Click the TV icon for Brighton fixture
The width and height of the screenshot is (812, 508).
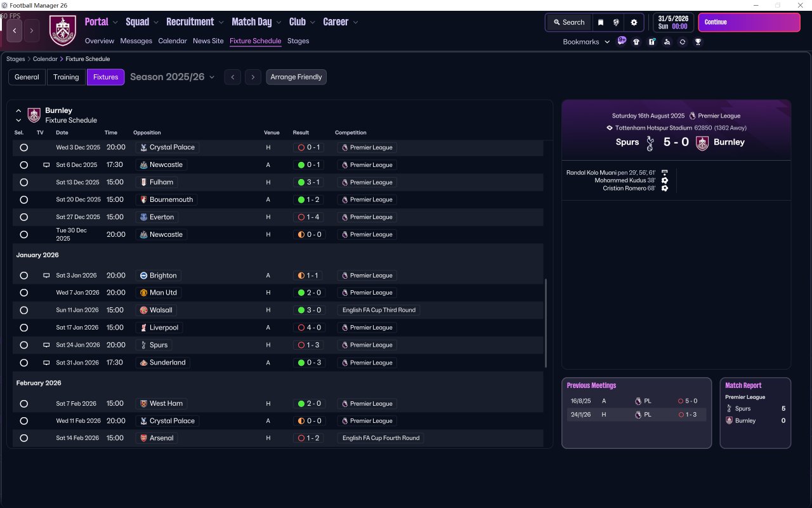(46, 276)
